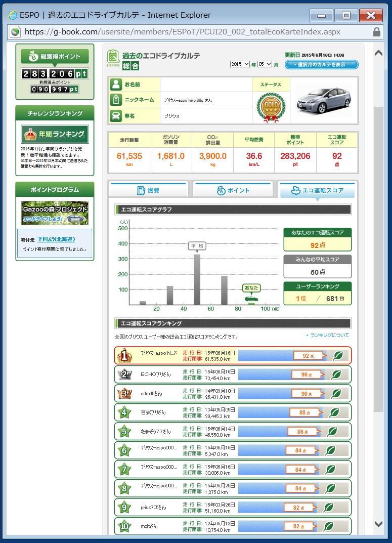Click the moltさん ranking row name
The height and width of the screenshot is (543, 392).
point(149,526)
